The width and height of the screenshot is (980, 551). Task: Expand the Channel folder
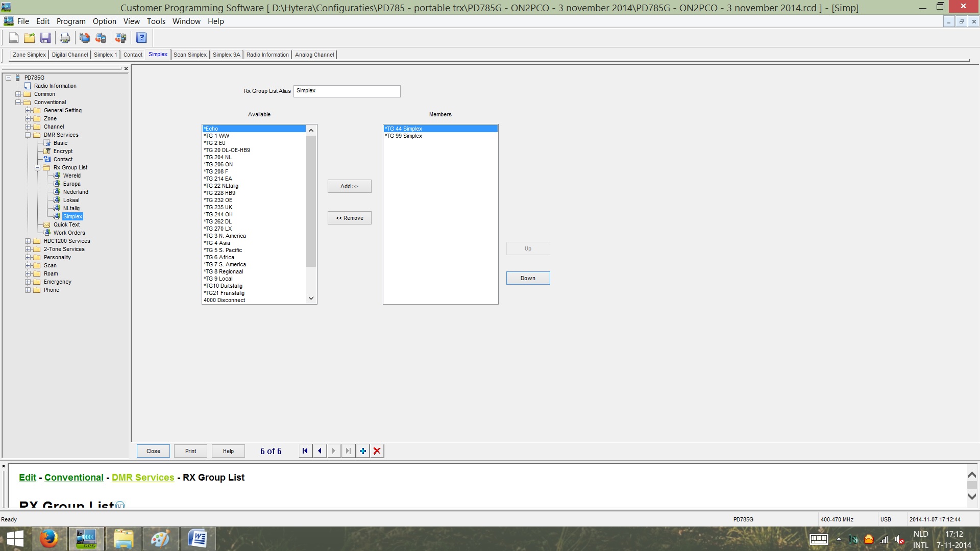[28, 127]
